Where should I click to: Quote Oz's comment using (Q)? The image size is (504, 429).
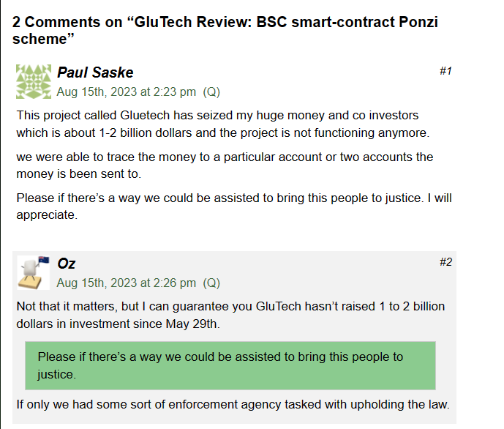(211, 283)
